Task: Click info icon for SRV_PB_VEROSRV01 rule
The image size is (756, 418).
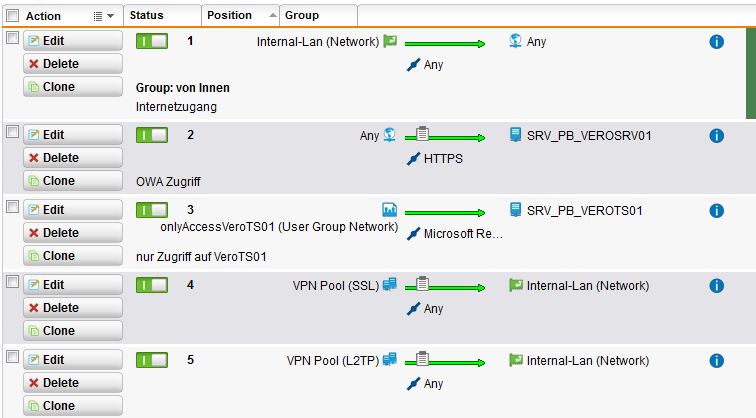Action: (716, 136)
